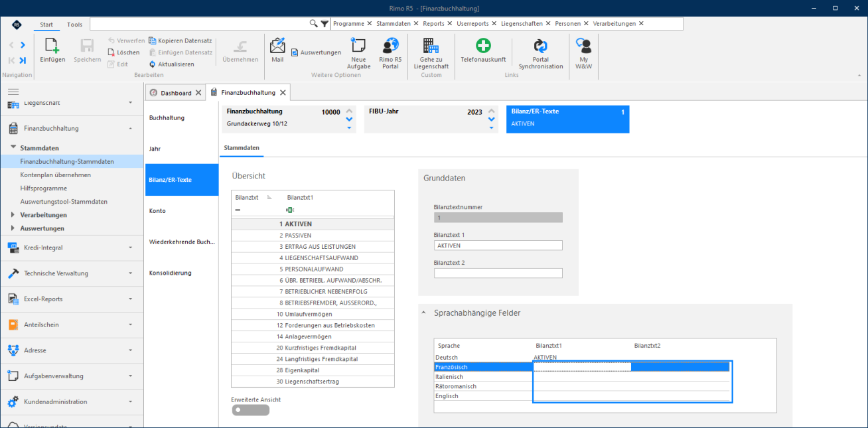Switch to the Tools ribbon tab
Screen dimensions: 868x428
point(75,25)
